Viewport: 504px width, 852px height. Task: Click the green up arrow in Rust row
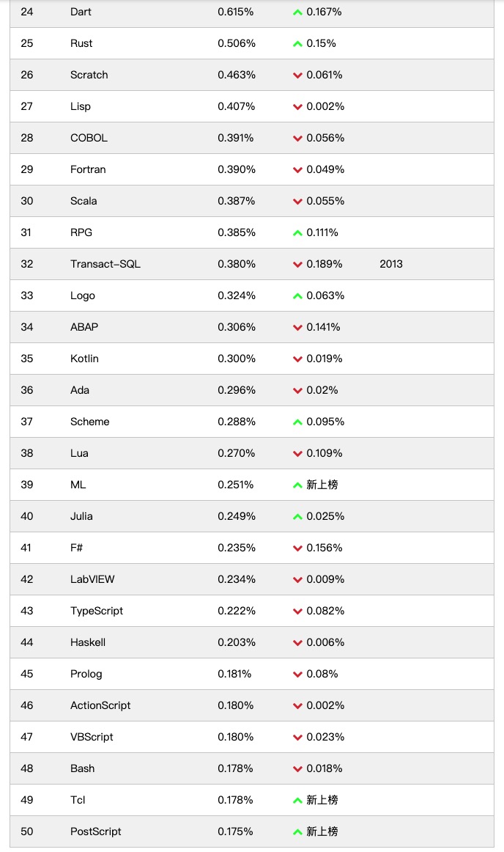(297, 43)
